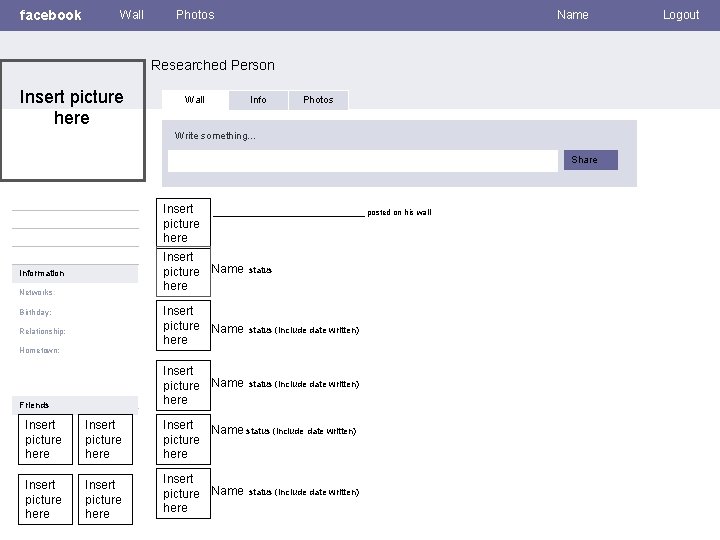Open Wall in the top navigation bar
The height and width of the screenshot is (540, 720).
(x=131, y=15)
